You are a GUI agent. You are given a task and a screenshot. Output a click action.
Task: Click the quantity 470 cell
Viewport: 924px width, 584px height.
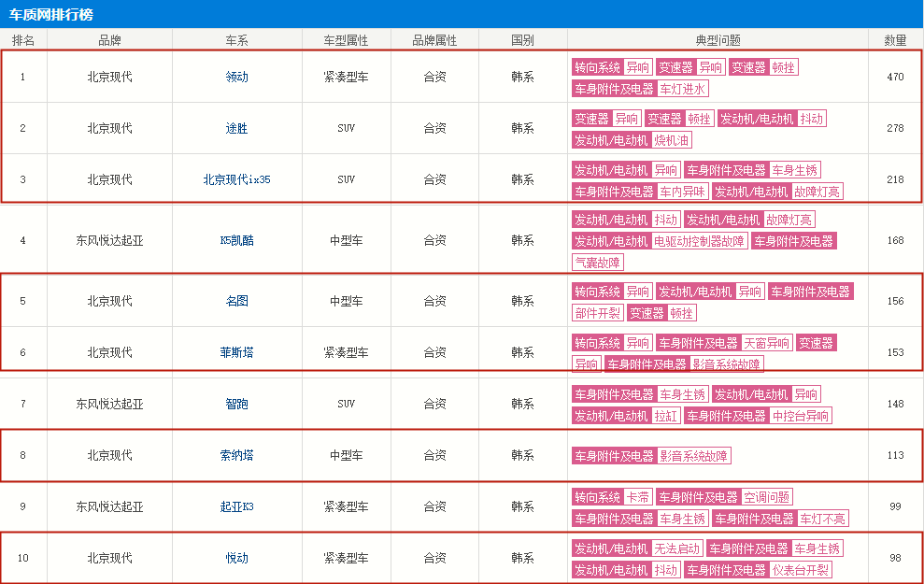pos(895,77)
